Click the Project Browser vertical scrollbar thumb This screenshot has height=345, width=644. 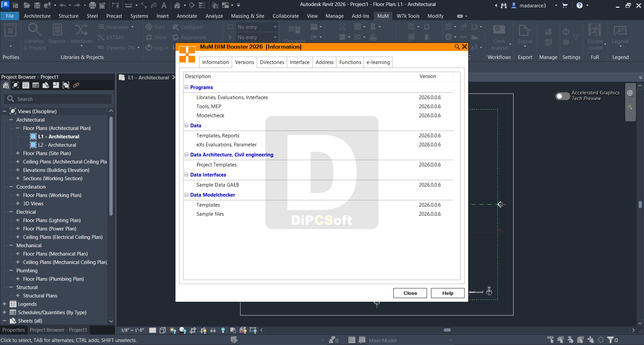[x=111, y=166]
